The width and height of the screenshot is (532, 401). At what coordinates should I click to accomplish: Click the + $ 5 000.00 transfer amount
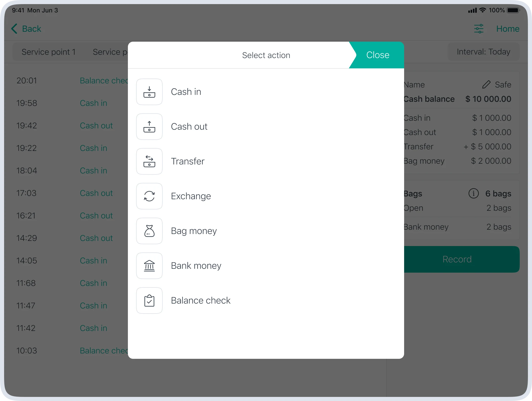487,147
